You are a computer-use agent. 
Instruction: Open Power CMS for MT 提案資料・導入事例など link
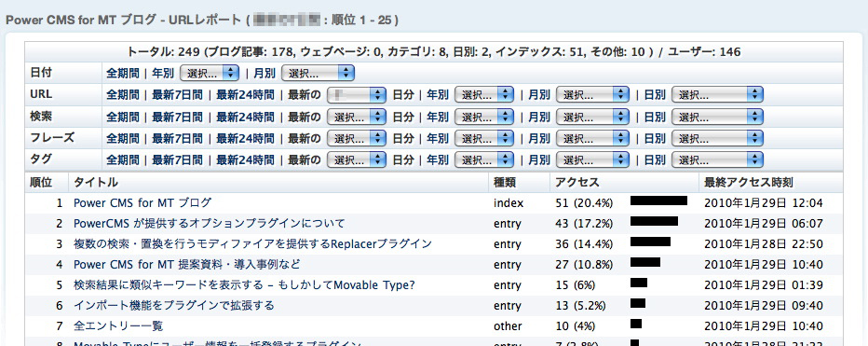[x=187, y=264]
